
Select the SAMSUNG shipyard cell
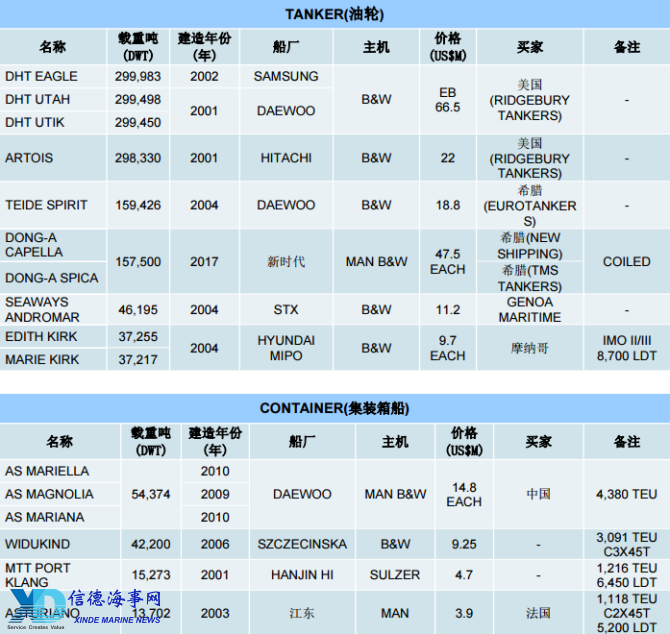pos(286,76)
